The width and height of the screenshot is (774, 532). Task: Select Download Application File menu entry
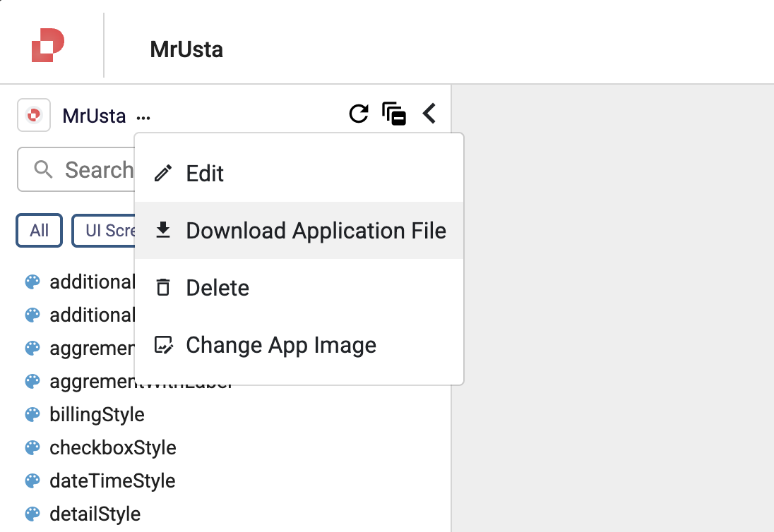[x=316, y=231]
